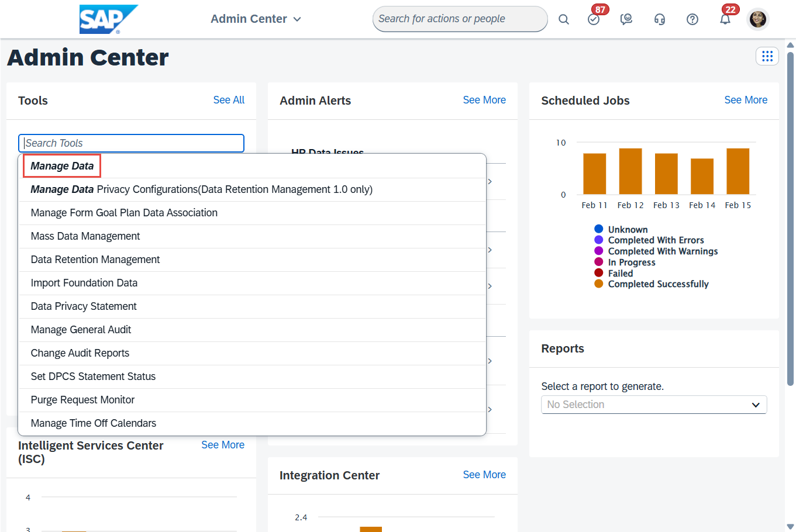Click the SAP logo

pyautogui.click(x=108, y=19)
